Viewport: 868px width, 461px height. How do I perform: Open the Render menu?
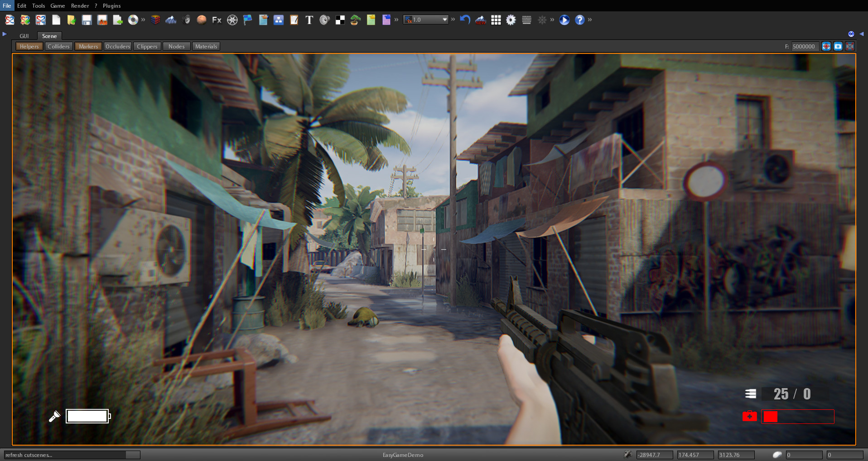tap(80, 5)
